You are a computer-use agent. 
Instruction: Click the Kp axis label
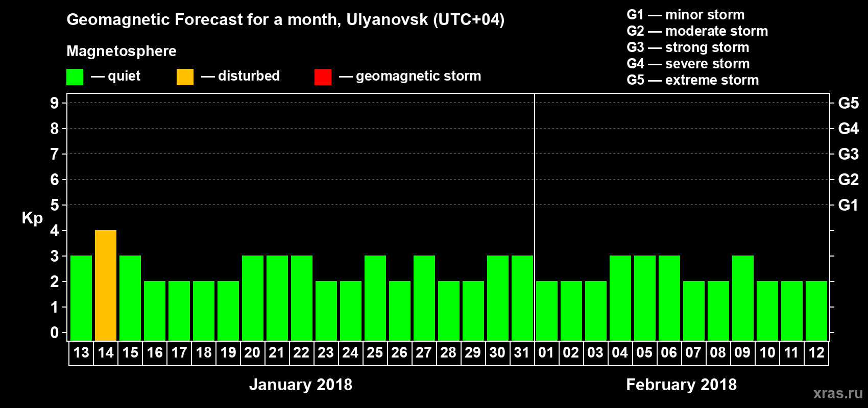32,218
